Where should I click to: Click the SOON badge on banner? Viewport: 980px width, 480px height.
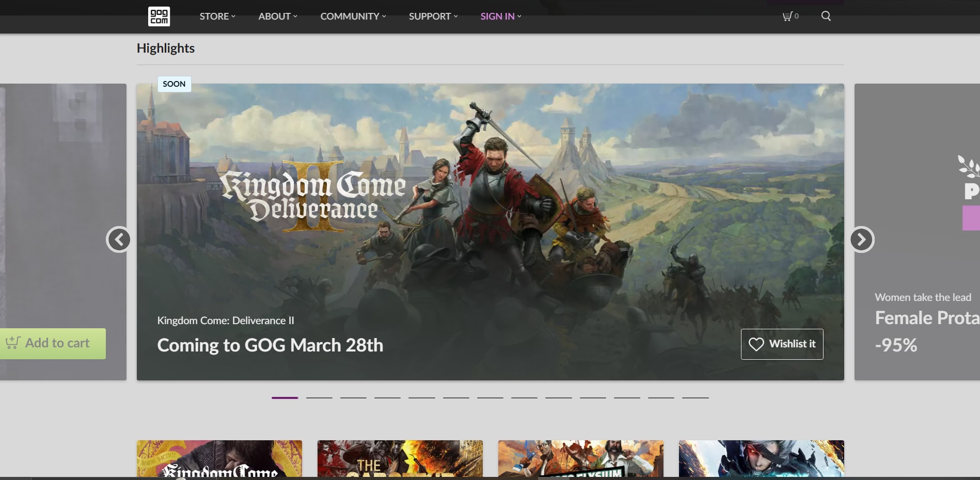(174, 84)
